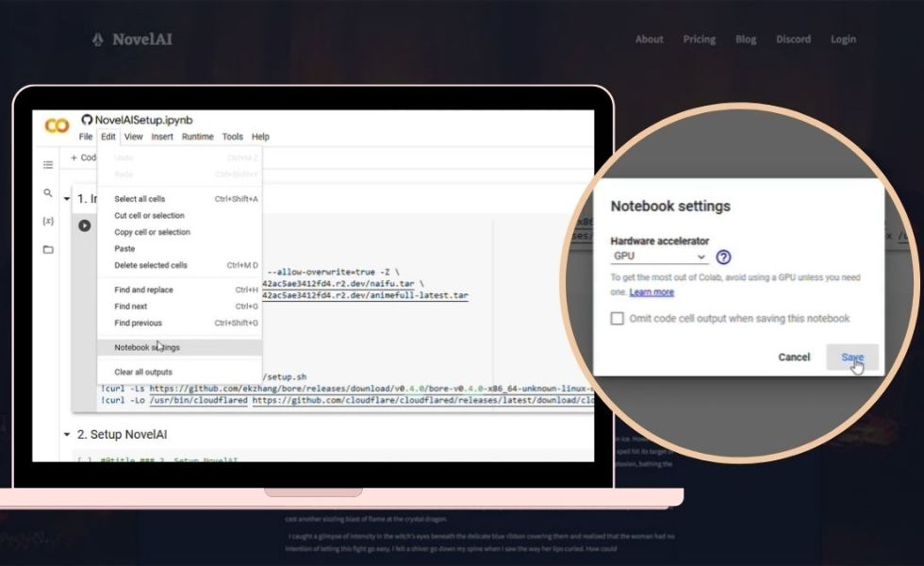Open the Insert menu
The height and width of the screenshot is (566, 924).
162,137
